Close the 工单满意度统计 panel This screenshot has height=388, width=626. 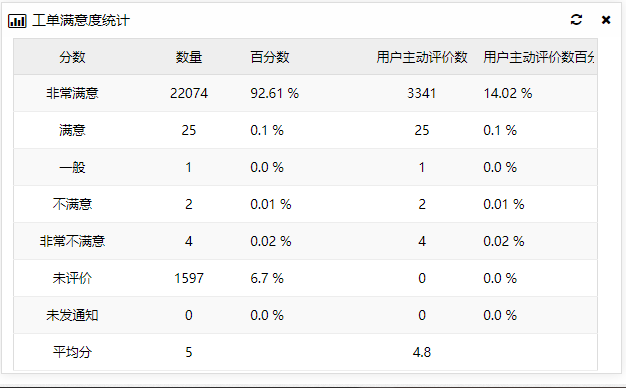tap(606, 20)
